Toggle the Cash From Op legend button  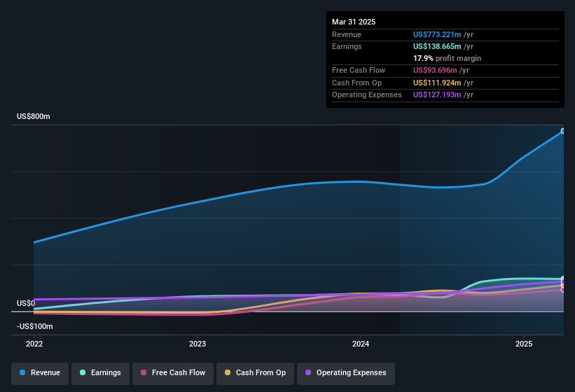255,373
